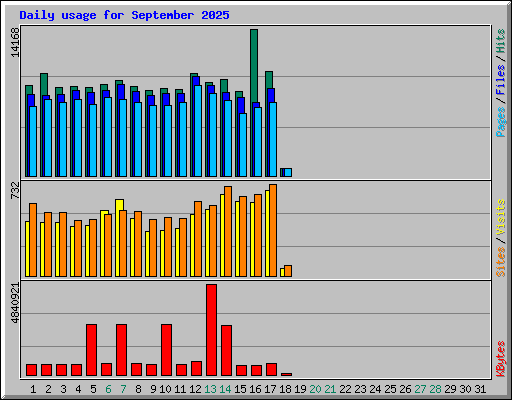
Task: Select the yellow 'Visits' legend label
Action: point(501,217)
